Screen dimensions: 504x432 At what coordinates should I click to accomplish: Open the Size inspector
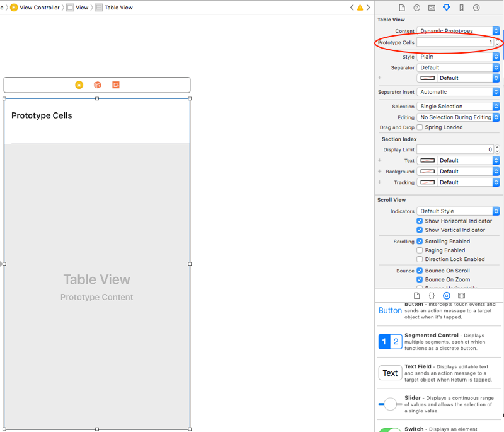[461, 7]
